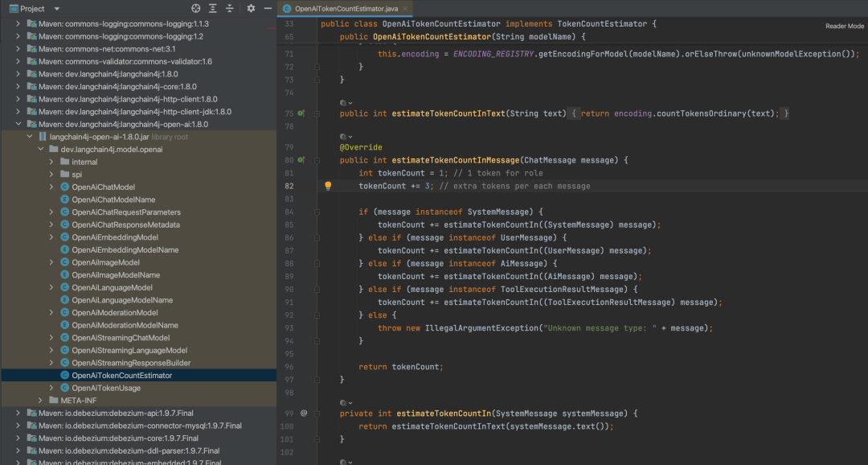Click line number 96 in the gutter
868x465 pixels.
point(289,367)
